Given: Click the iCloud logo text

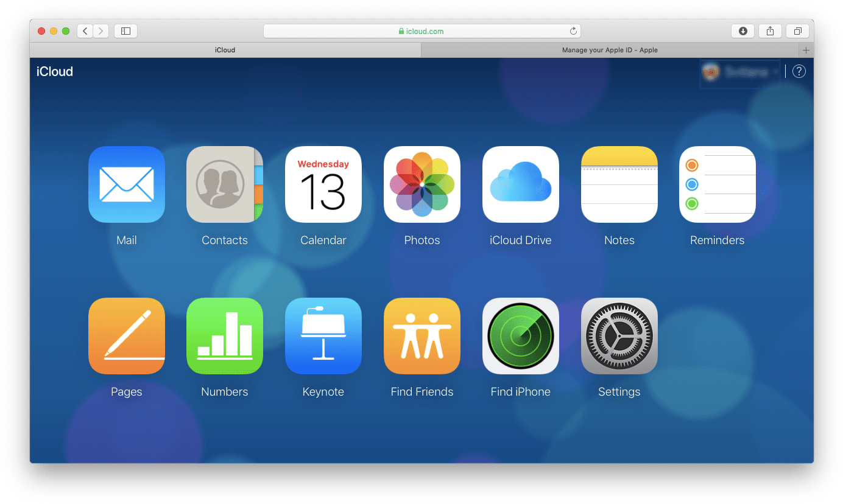Looking at the screenshot, I should 55,71.
